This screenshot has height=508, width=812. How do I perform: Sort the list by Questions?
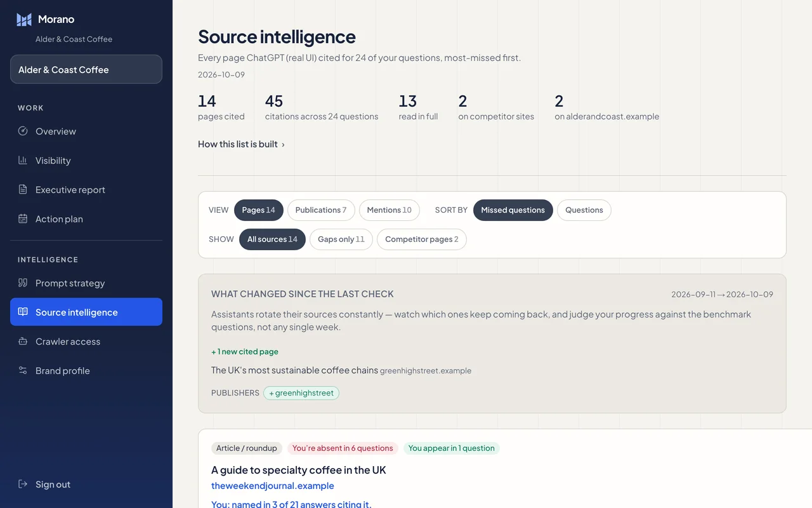click(584, 210)
